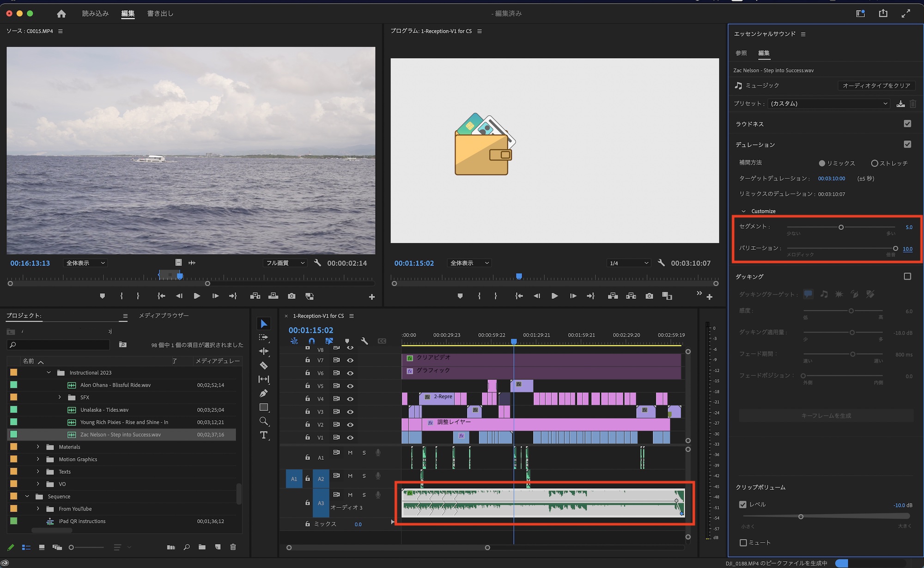Viewport: 924px width, 568px height.
Task: Click New Bin folder icon in Project panel
Action: [x=202, y=547]
